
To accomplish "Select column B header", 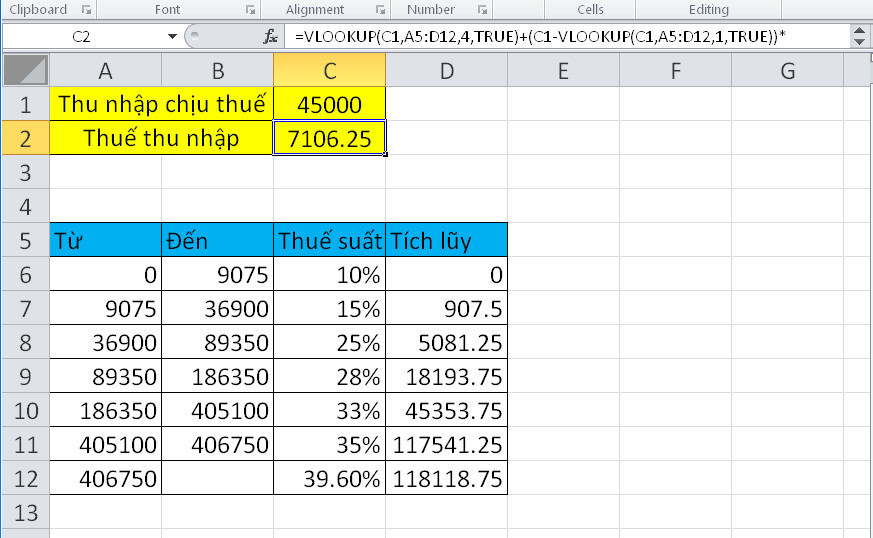I will coord(218,71).
